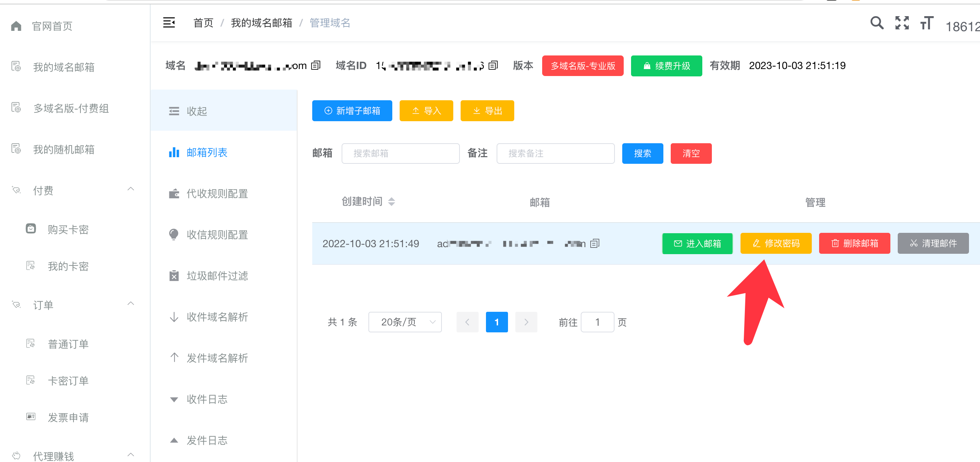
Task: Click the home icon beside 官网首页
Action: click(16, 26)
